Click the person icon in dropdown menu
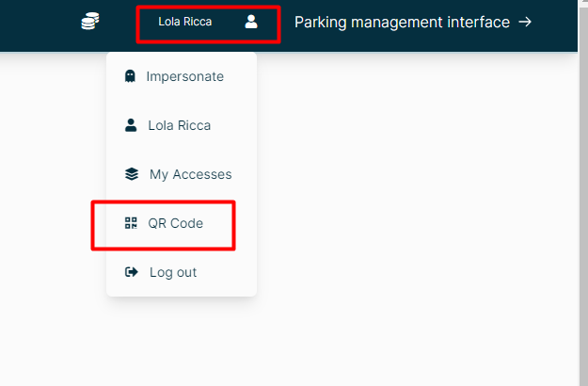Image resolution: width=588 pixels, height=386 pixels. click(x=131, y=125)
